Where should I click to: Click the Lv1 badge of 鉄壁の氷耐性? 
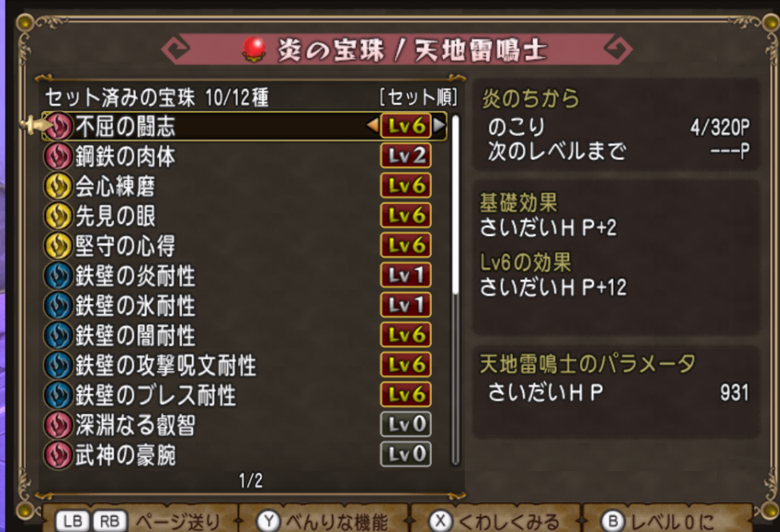[406, 305]
